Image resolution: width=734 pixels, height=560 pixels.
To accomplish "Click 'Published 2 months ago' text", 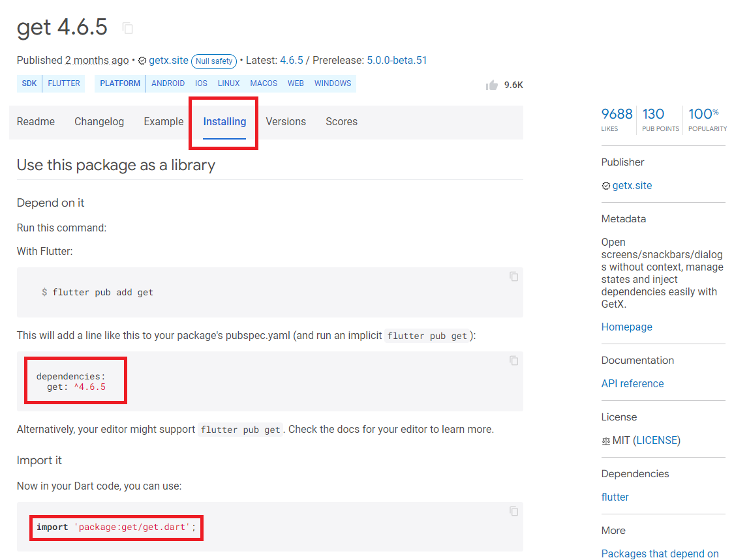I will [x=72, y=61].
